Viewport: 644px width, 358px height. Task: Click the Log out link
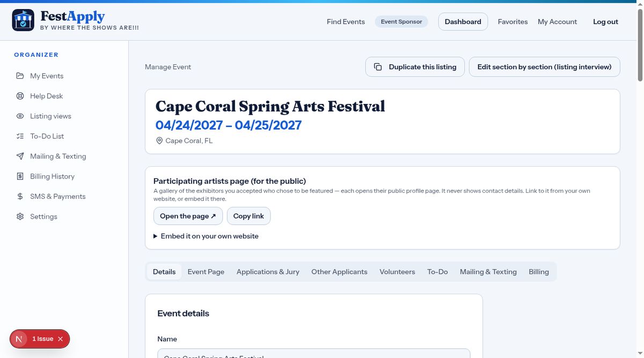click(605, 21)
